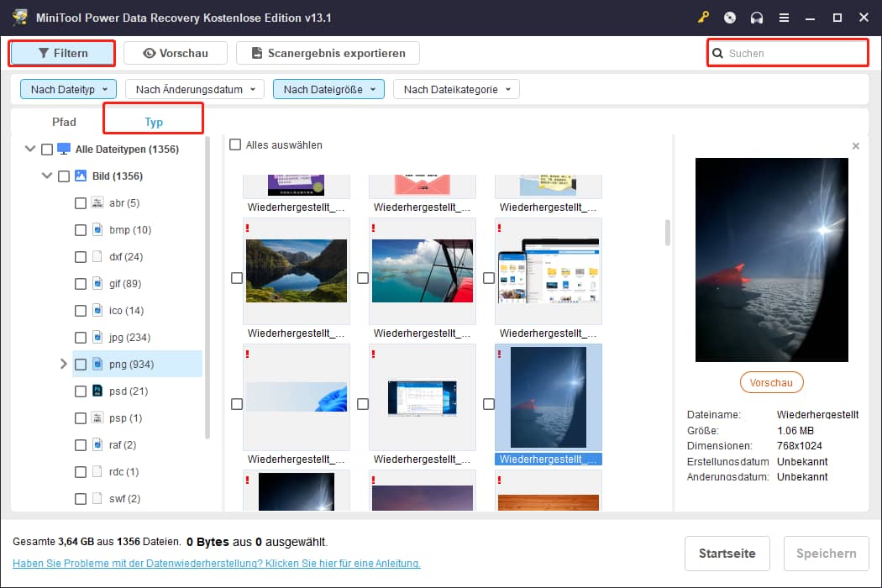Click the magnifier icon in search box
The width and height of the screenshot is (882, 588).
pos(717,54)
